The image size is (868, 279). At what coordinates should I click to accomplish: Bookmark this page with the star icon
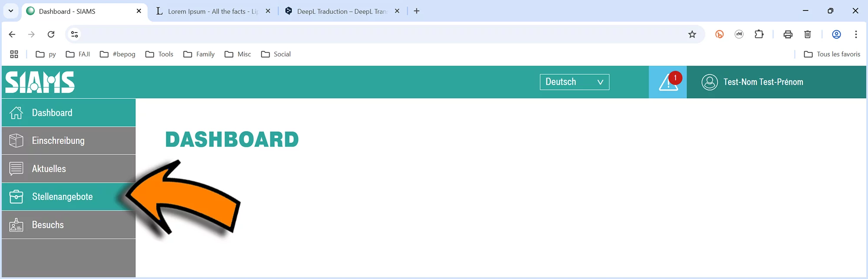[692, 34]
